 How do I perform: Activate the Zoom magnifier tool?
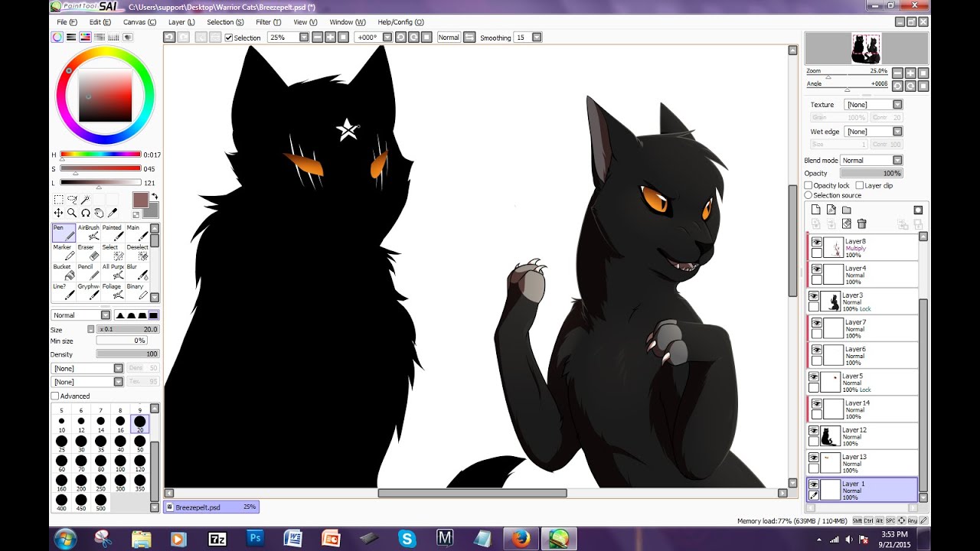click(72, 213)
